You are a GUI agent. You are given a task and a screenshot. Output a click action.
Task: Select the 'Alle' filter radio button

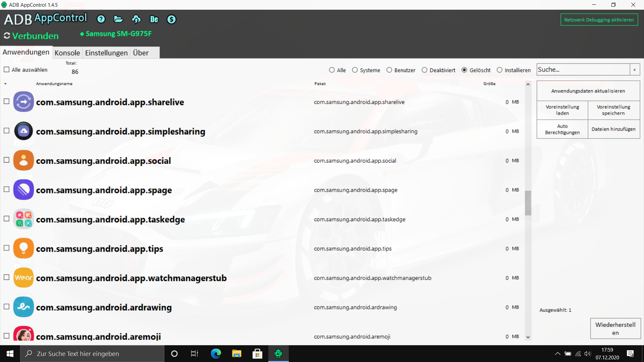click(x=332, y=70)
